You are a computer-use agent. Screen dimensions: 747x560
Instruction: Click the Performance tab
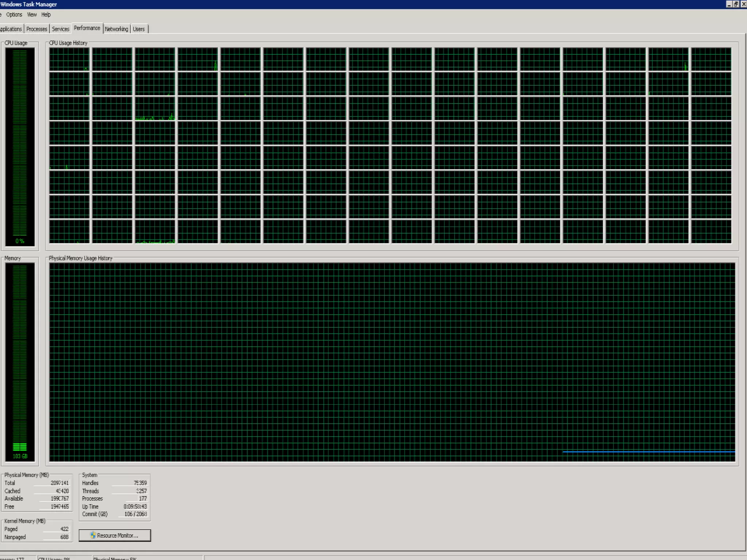coord(87,28)
